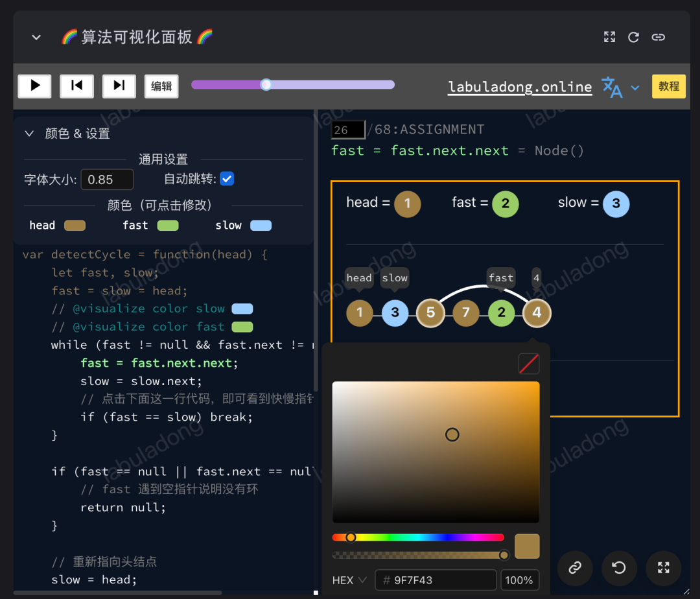Collapse the 颜色 & 设置 section

(29, 133)
